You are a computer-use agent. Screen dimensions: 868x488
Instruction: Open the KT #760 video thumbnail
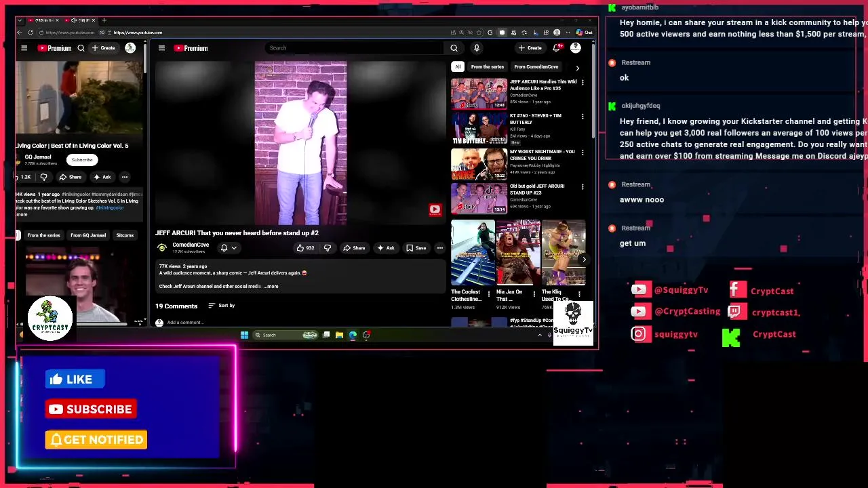pyautogui.click(x=479, y=128)
